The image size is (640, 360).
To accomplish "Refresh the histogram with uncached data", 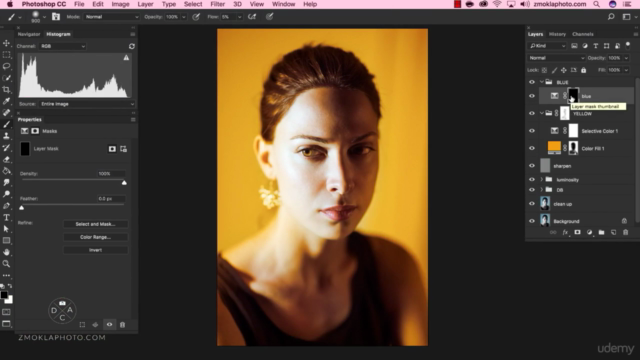I will (131, 46).
